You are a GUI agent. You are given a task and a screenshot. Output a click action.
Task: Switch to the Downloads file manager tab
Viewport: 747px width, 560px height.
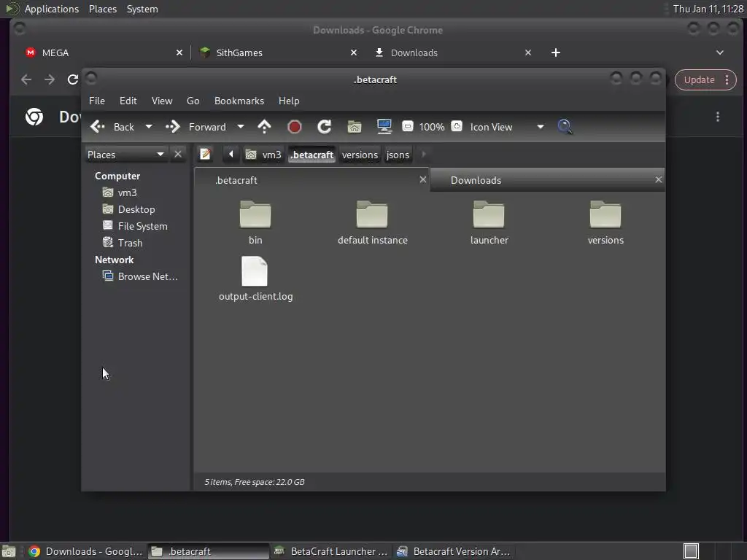[547, 180]
